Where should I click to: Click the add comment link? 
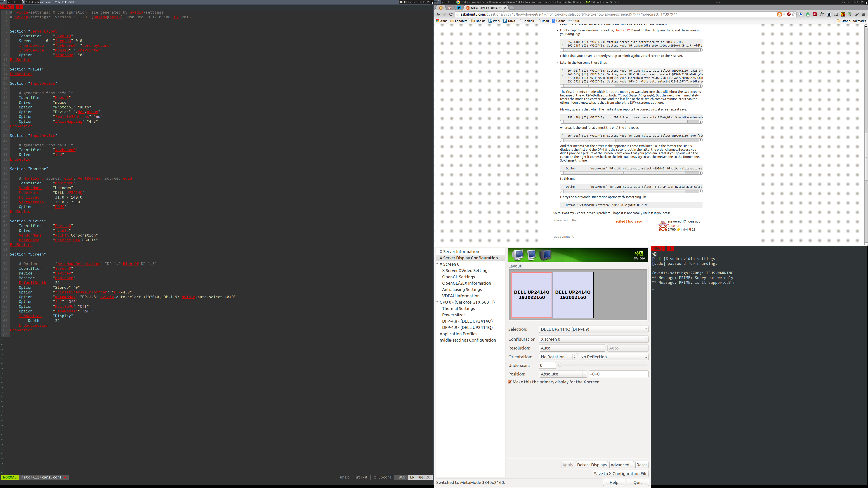(x=564, y=236)
